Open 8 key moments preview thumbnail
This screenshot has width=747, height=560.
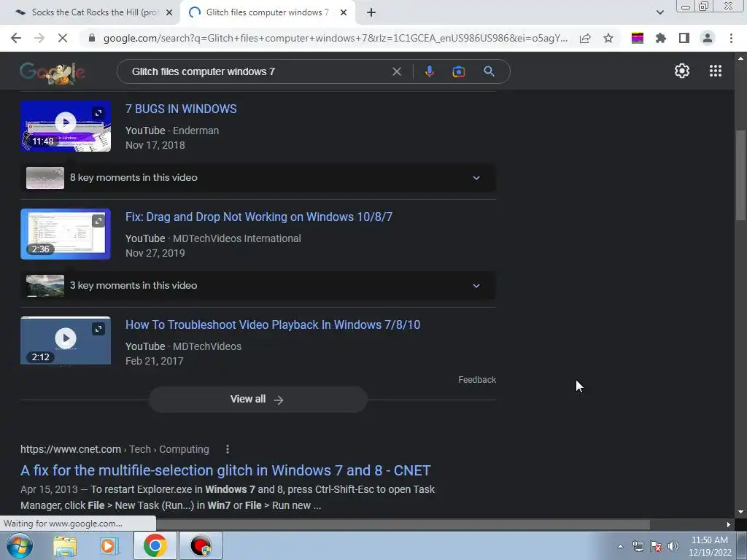click(44, 178)
